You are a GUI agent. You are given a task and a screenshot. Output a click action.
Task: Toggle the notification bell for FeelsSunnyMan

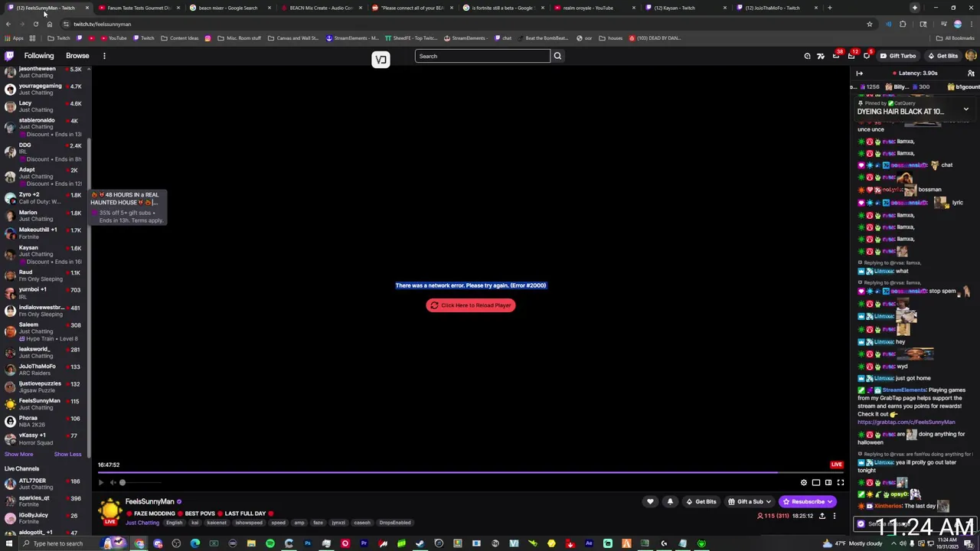click(x=670, y=502)
